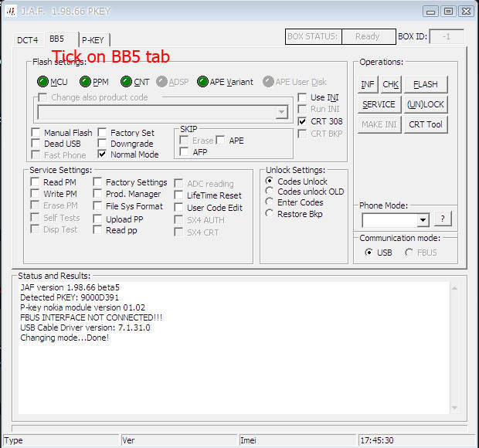
Task: Select the Restore Bkp radio option
Action: (x=269, y=213)
